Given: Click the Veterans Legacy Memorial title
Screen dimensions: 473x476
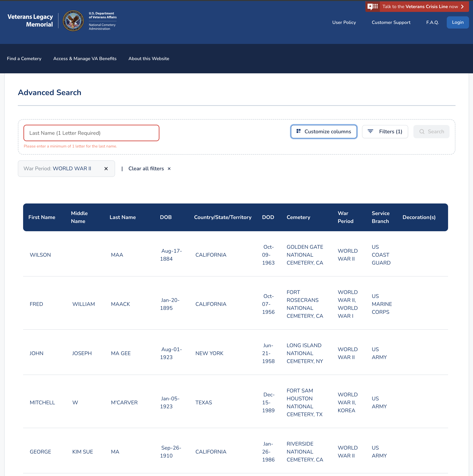Looking at the screenshot, I should tap(30, 21).
